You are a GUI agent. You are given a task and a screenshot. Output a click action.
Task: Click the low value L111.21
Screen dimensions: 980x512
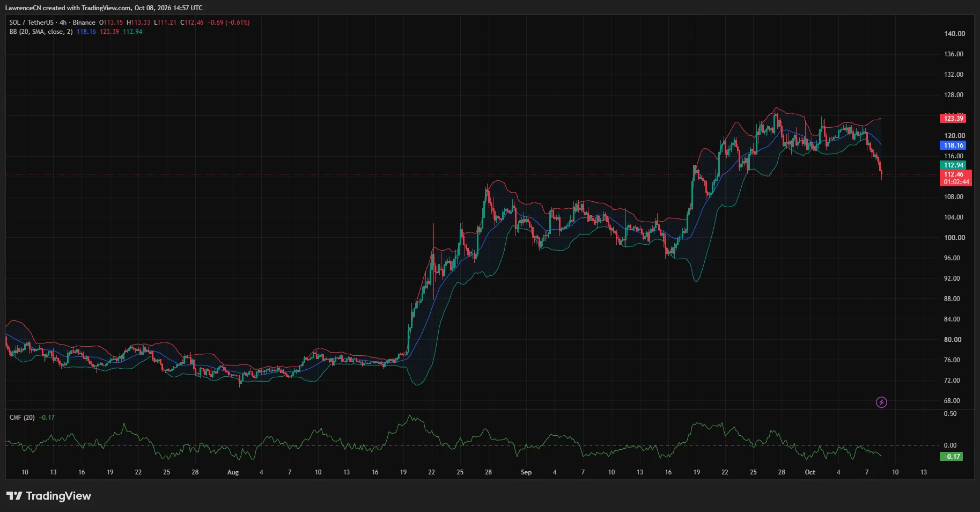point(165,23)
